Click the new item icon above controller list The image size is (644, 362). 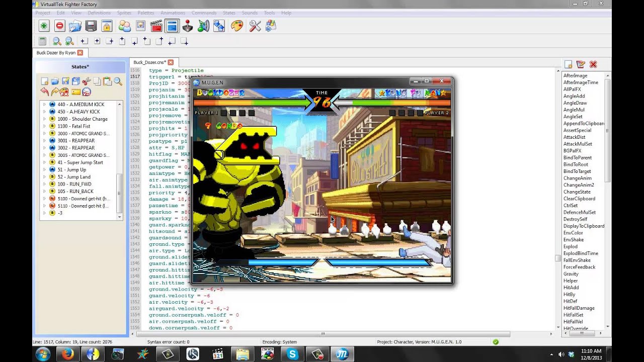point(568,64)
